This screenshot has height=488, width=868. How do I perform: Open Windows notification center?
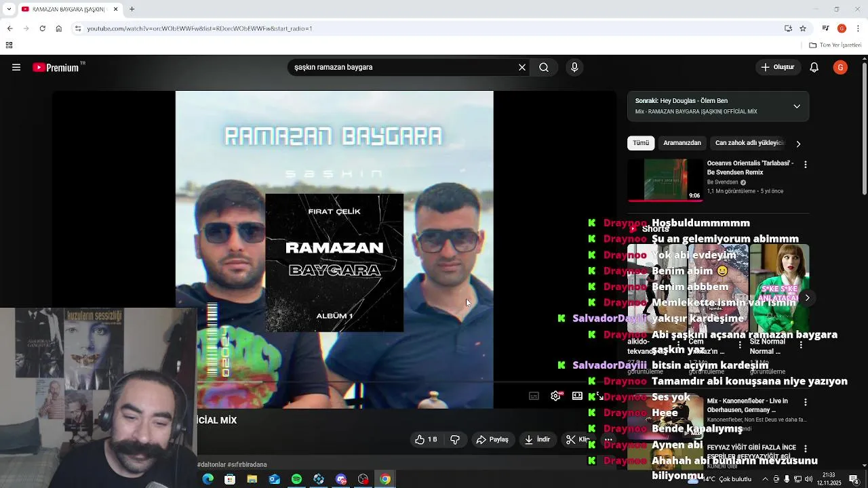854,479
